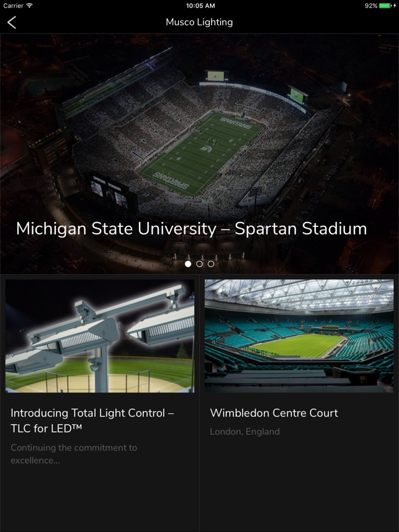Open the Spartan Stadium hero image
The image size is (399, 532).
pyautogui.click(x=199, y=154)
